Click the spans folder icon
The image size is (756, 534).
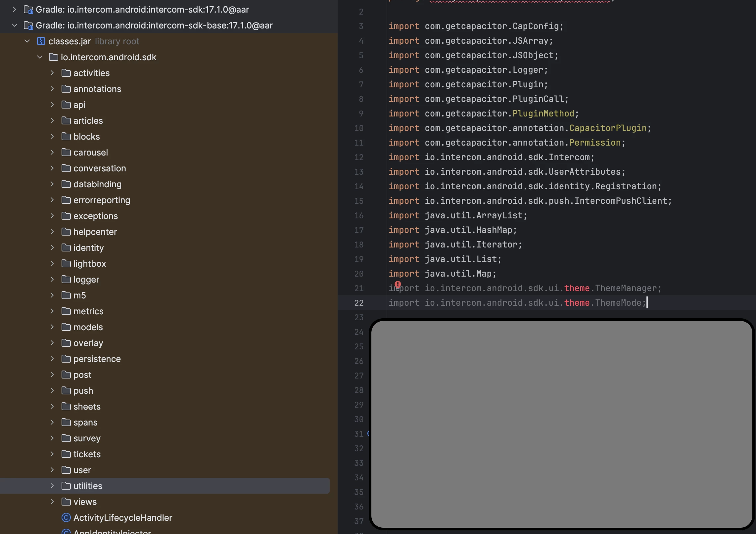tap(66, 423)
